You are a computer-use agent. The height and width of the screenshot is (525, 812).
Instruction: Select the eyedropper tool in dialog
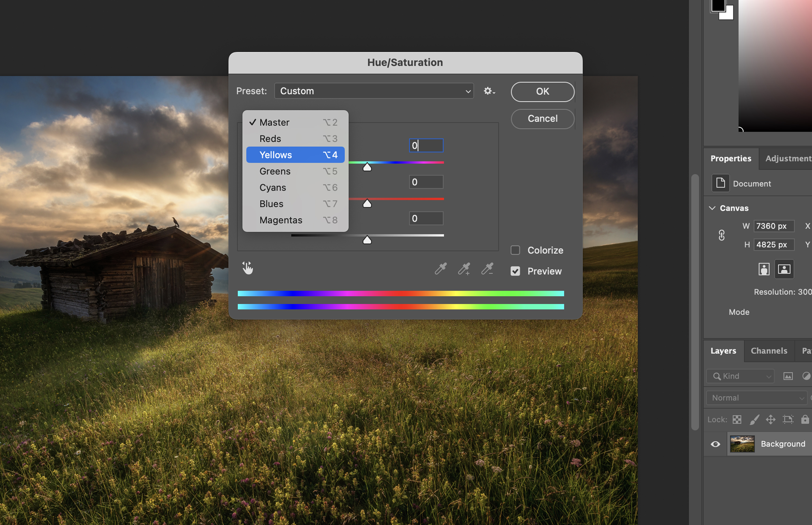(x=440, y=269)
